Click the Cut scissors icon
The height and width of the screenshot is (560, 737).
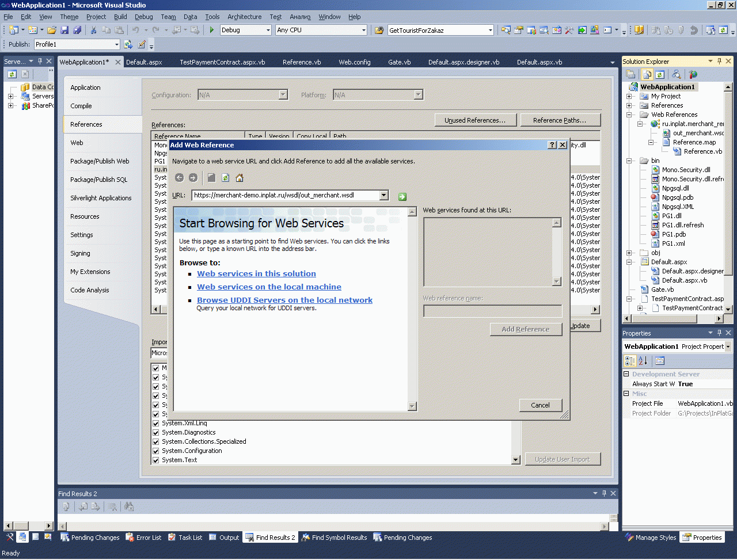[x=93, y=30]
